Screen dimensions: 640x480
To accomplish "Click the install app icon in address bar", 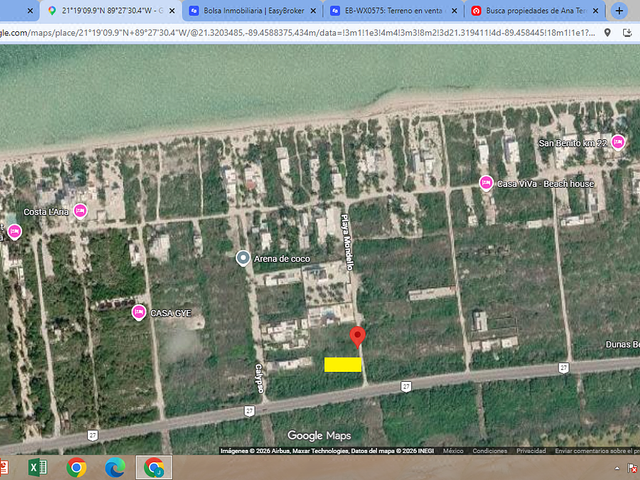I will tap(627, 33).
